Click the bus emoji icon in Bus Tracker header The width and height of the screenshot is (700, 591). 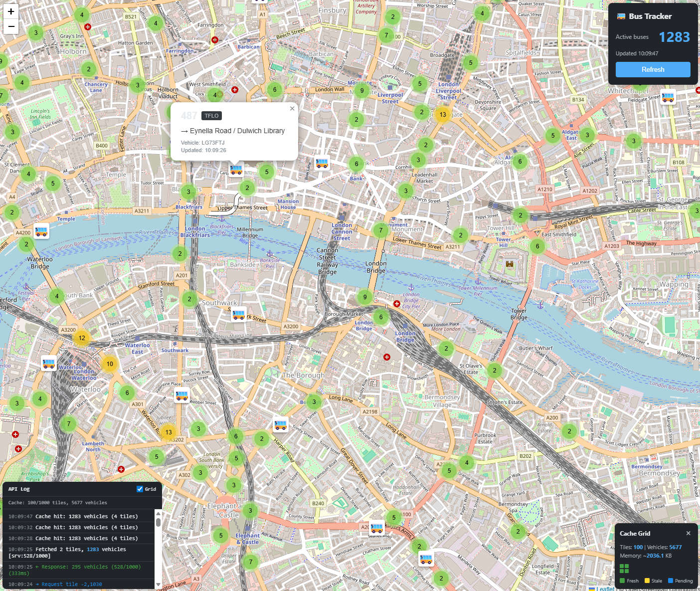pos(621,15)
